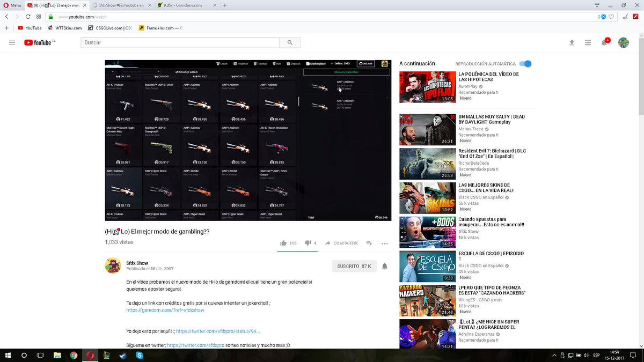Open the Opera Menú
The width and height of the screenshot is (644, 362).
coord(12,5)
